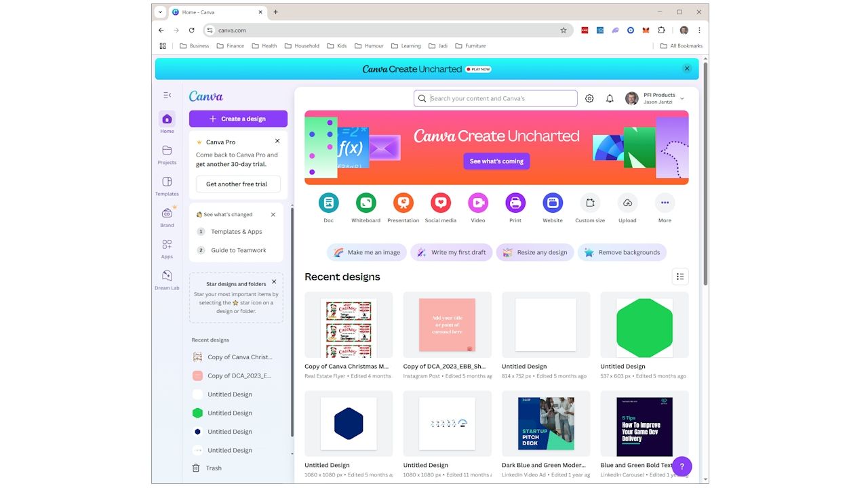This screenshot has height=488, width=868.
Task: Open the Copy of Canva Christmas thumbnail
Action: click(349, 325)
